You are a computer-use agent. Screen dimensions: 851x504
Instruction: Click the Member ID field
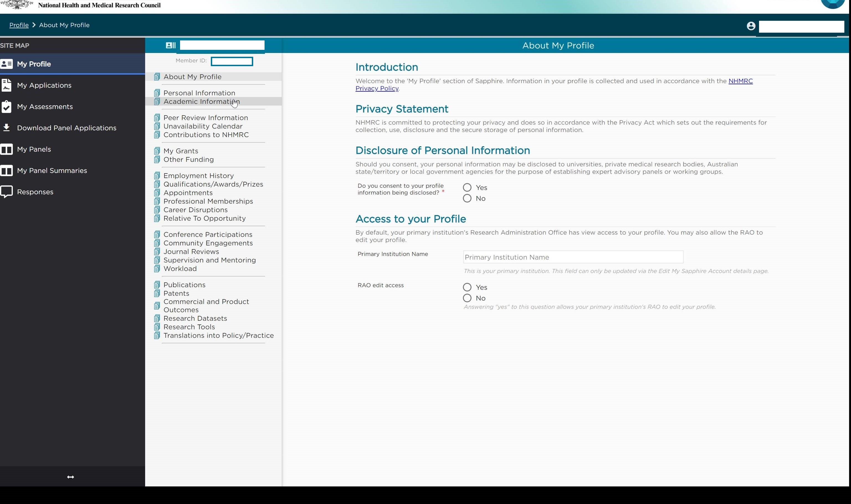tap(232, 61)
